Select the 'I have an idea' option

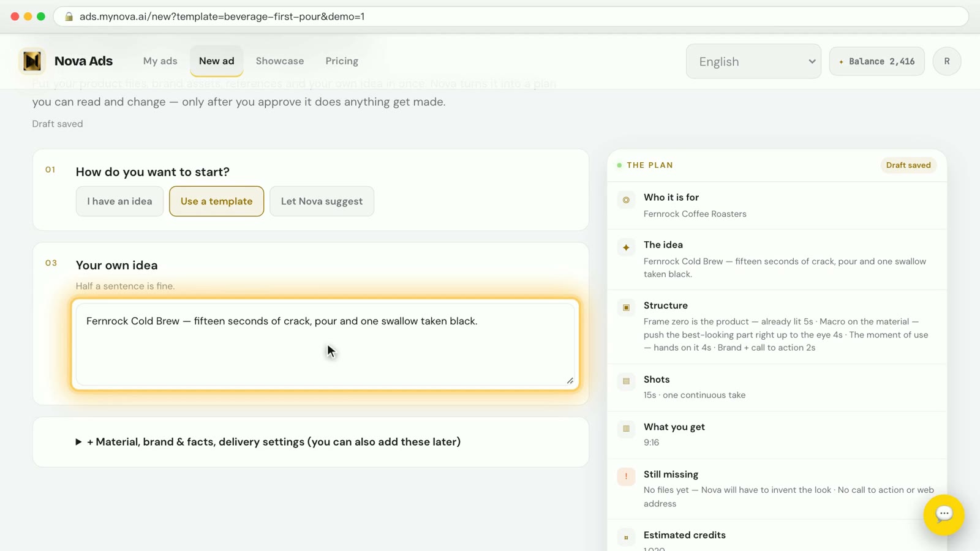coord(119,201)
